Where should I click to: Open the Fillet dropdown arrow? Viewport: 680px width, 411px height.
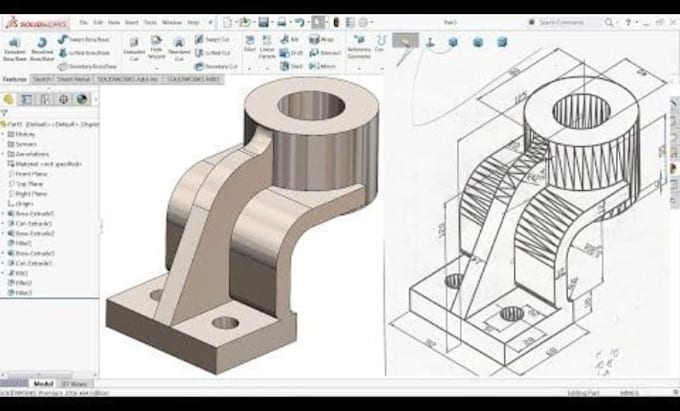(x=249, y=68)
